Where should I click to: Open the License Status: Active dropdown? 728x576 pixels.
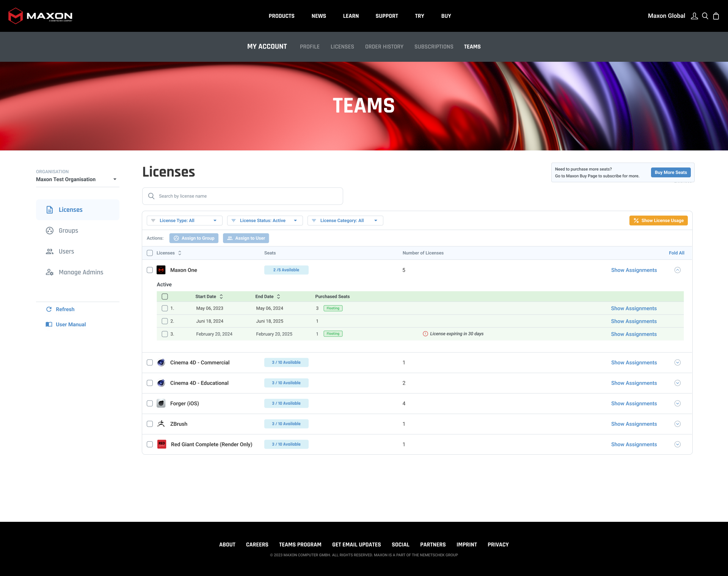(x=265, y=221)
